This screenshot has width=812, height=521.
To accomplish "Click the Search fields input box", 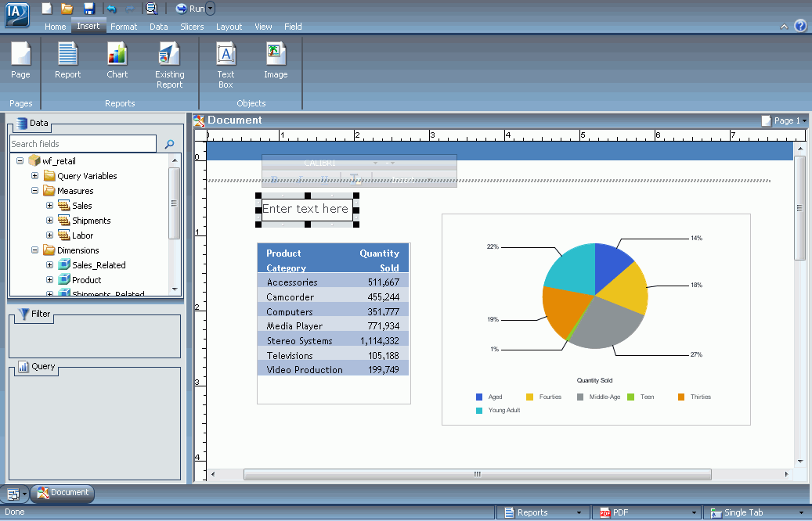I will tap(83, 143).
